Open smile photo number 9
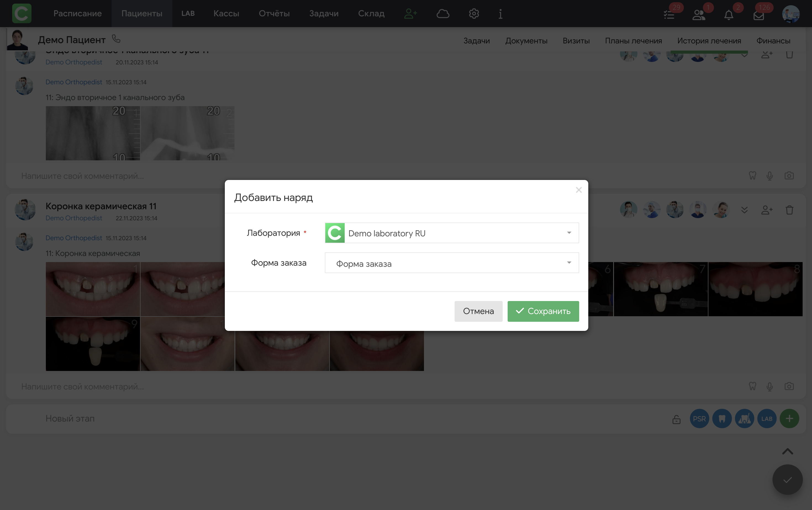The height and width of the screenshot is (510, 812). click(x=93, y=344)
